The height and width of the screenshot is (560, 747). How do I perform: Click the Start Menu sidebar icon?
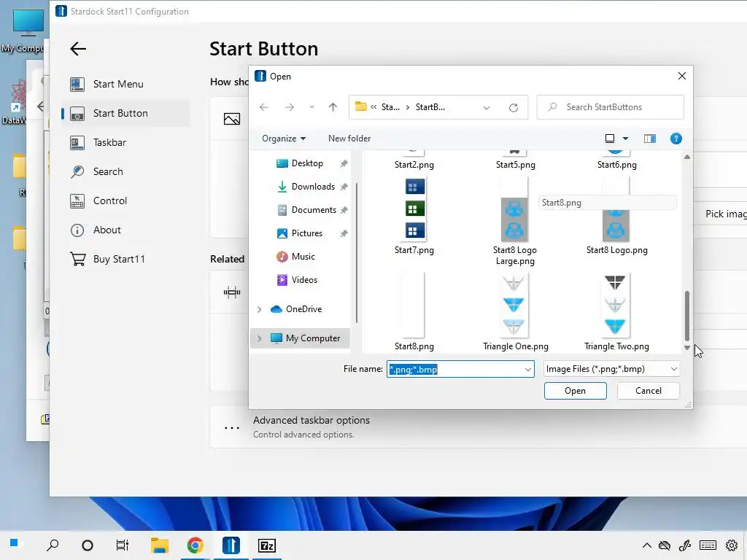[77, 85]
